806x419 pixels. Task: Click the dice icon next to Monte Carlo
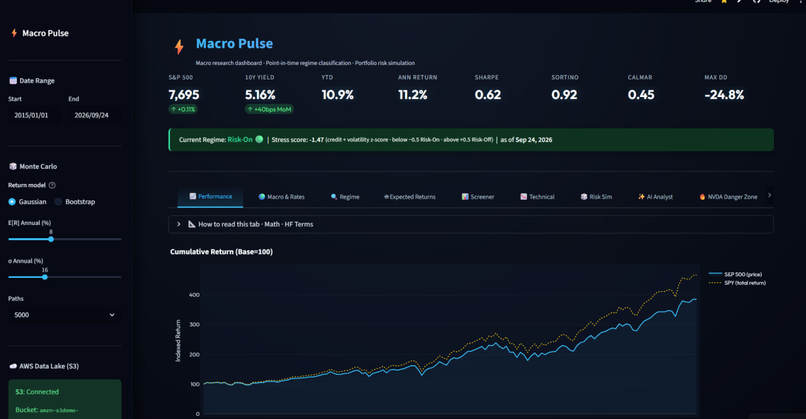click(13, 167)
